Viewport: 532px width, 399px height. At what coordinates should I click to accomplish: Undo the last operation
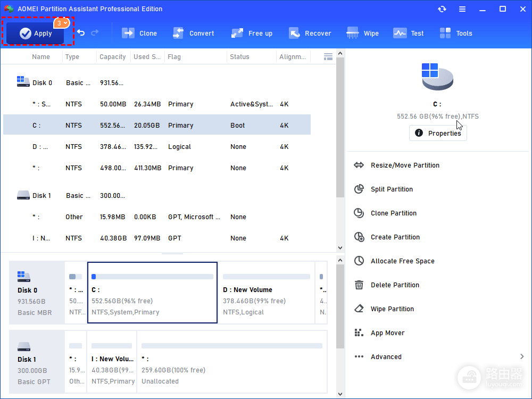tap(81, 32)
